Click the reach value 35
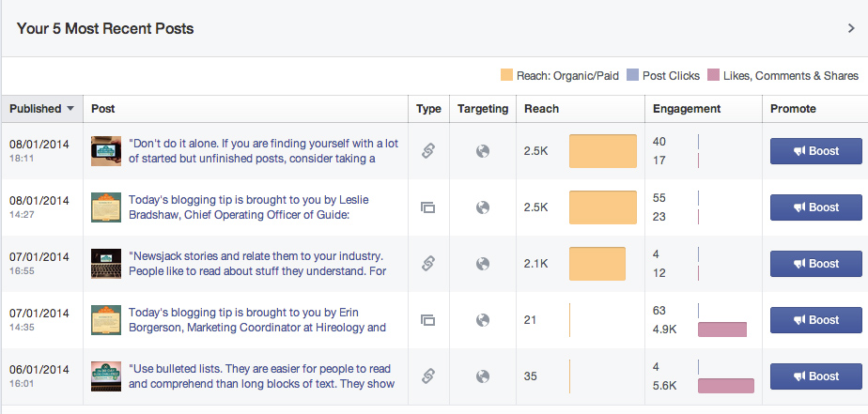Screen dimensions: 868x414 (531, 376)
